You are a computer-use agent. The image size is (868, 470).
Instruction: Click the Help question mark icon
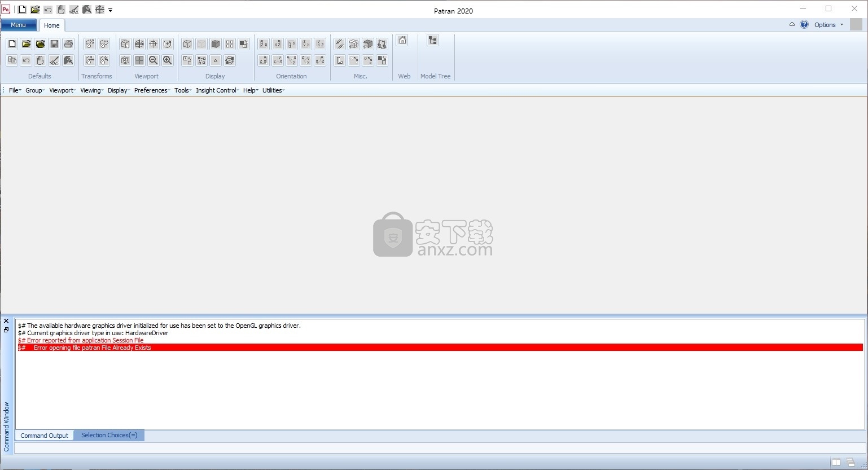[x=804, y=24]
